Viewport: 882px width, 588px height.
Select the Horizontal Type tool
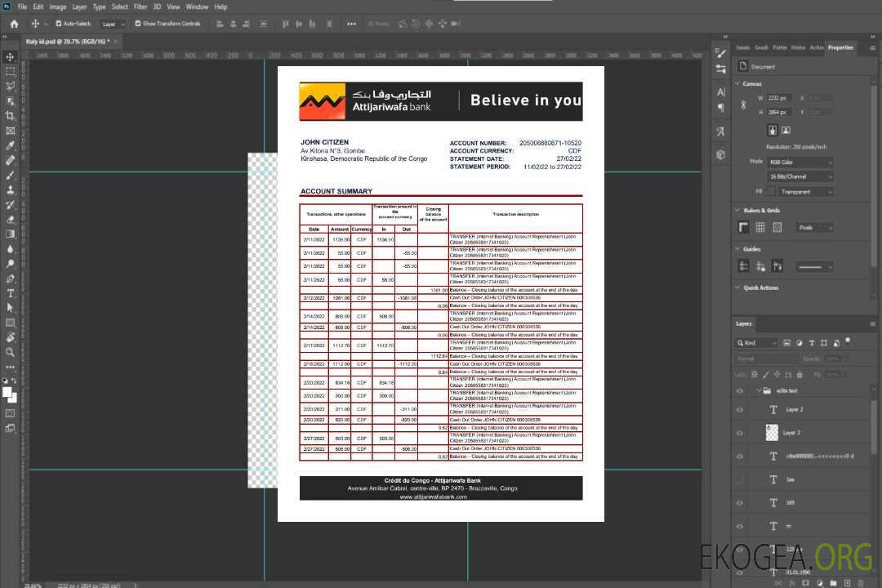click(x=10, y=293)
